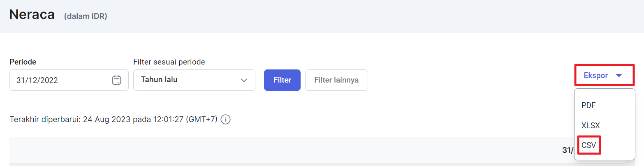The height and width of the screenshot is (166, 644).
Task: Focus the 31/12/2022 date input
Action: click(x=69, y=80)
